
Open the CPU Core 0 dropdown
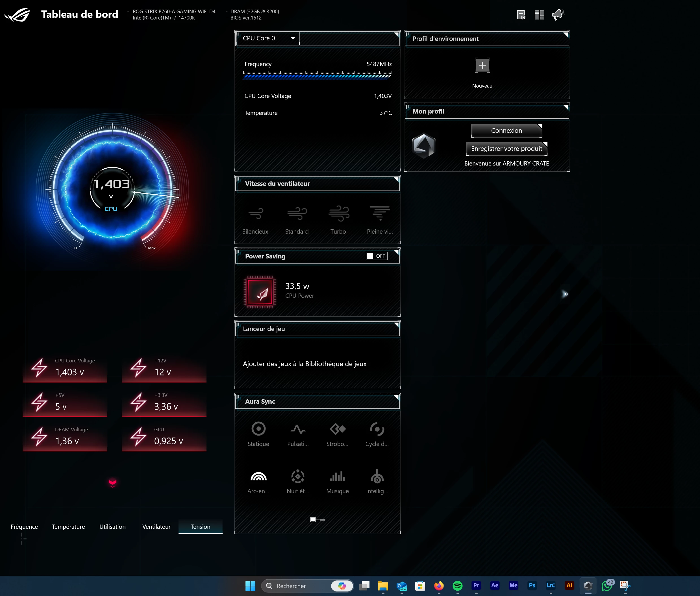pos(268,38)
